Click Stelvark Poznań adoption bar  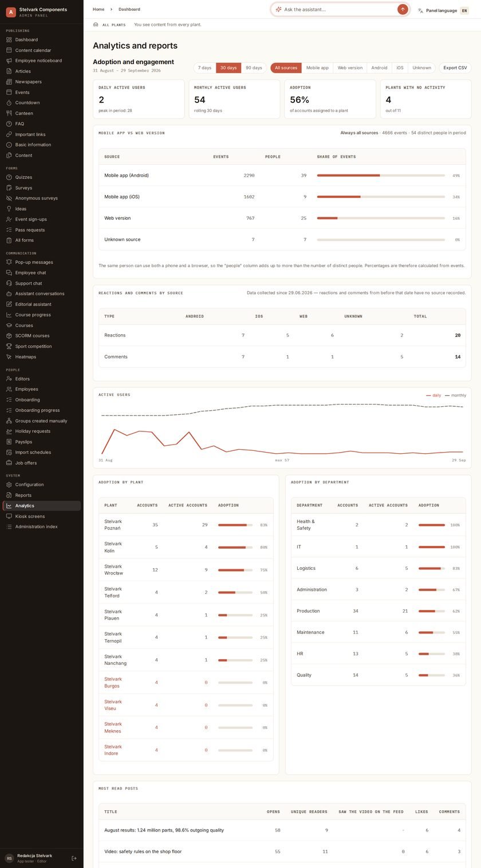coord(235,525)
